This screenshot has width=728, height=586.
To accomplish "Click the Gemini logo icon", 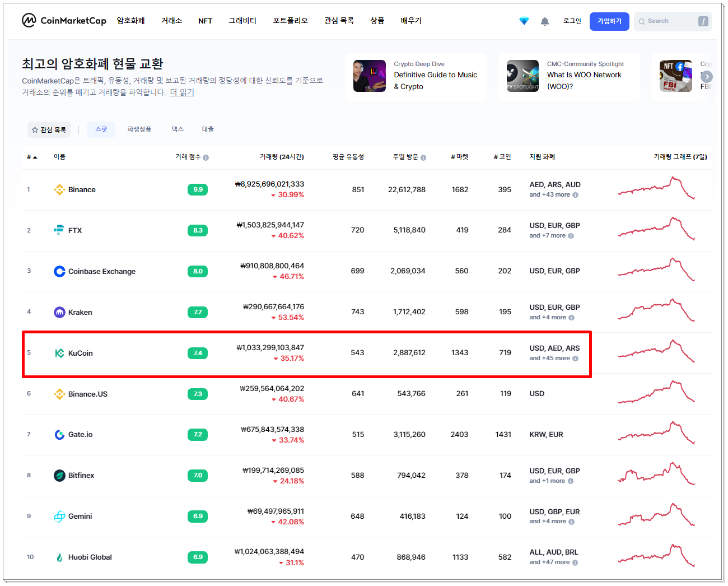I will pos(59,516).
